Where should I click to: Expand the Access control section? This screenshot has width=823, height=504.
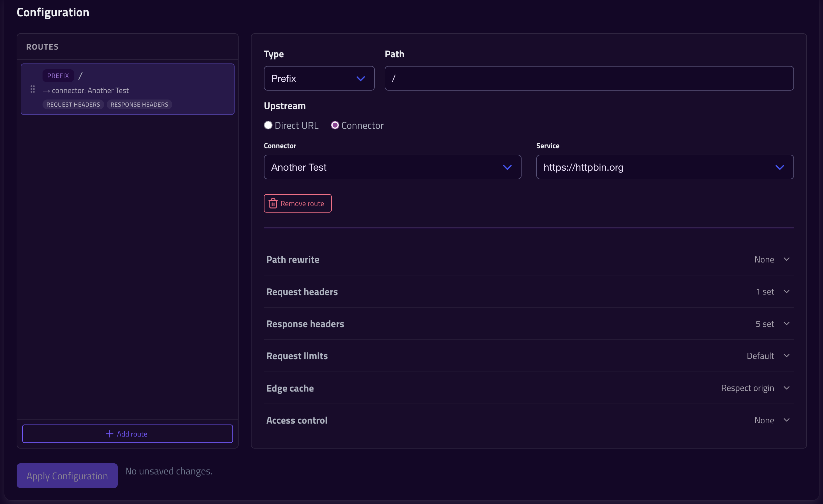click(528, 420)
